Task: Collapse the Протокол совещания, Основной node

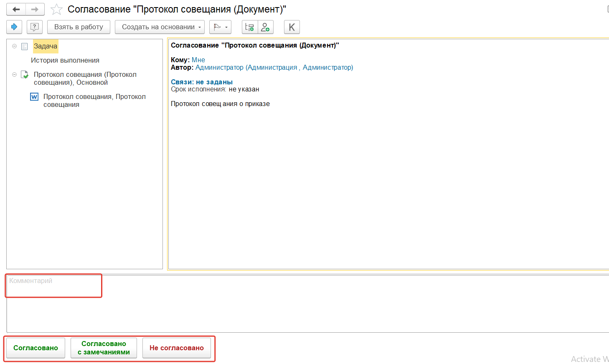Action: click(14, 75)
